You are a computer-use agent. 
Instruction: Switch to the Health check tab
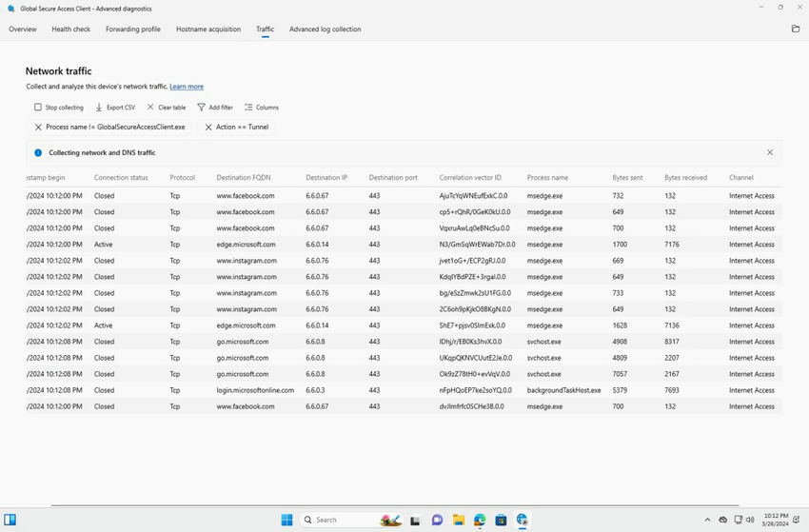pyautogui.click(x=70, y=29)
